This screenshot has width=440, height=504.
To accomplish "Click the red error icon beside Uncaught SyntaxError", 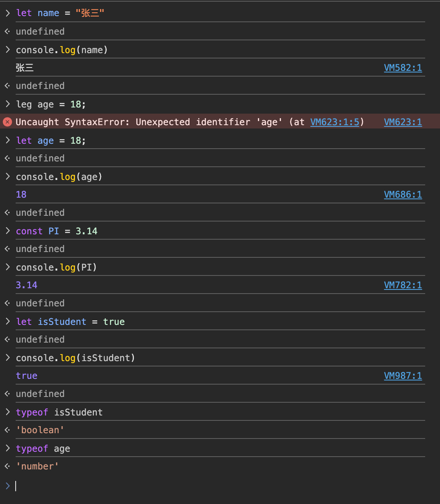I will coord(7,122).
